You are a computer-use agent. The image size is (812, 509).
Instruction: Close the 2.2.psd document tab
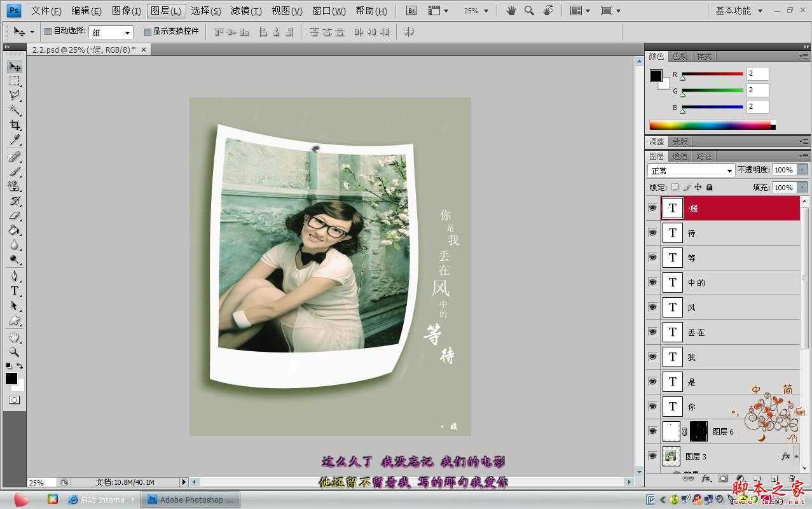click(x=144, y=50)
